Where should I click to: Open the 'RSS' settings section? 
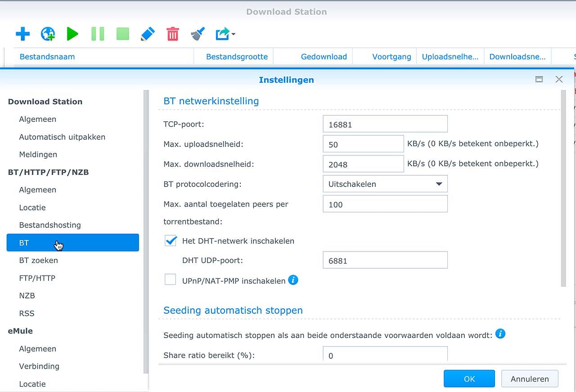point(27,313)
